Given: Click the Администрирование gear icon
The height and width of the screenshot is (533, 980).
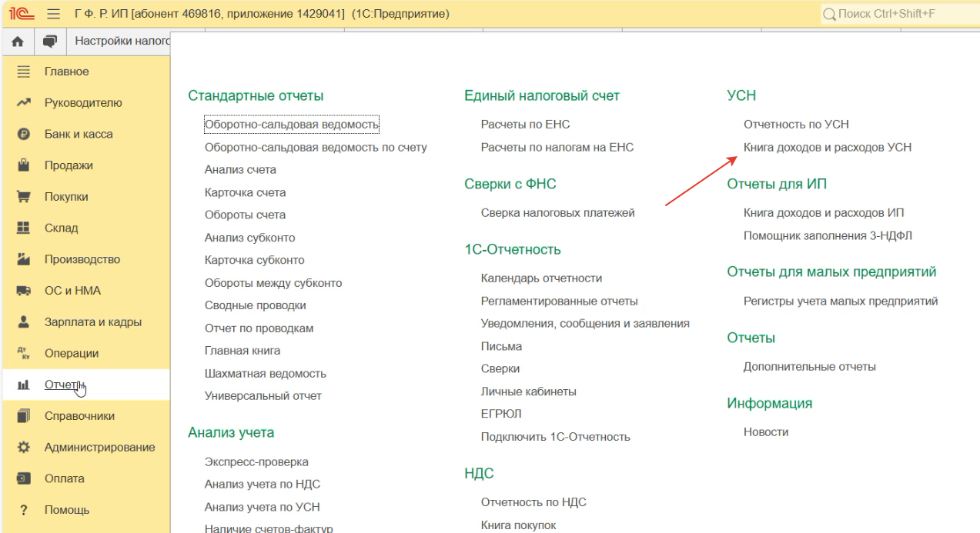Looking at the screenshot, I should 23,448.
